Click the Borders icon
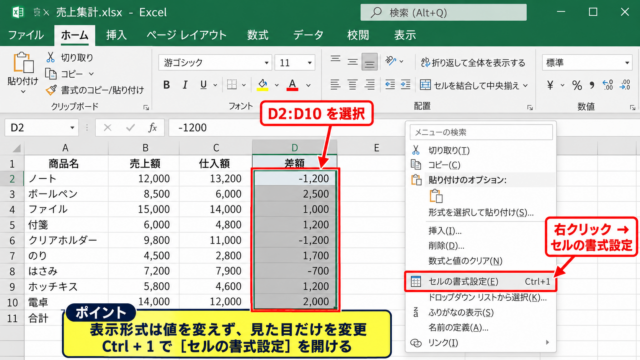The height and width of the screenshot is (360, 640). pos(232,85)
